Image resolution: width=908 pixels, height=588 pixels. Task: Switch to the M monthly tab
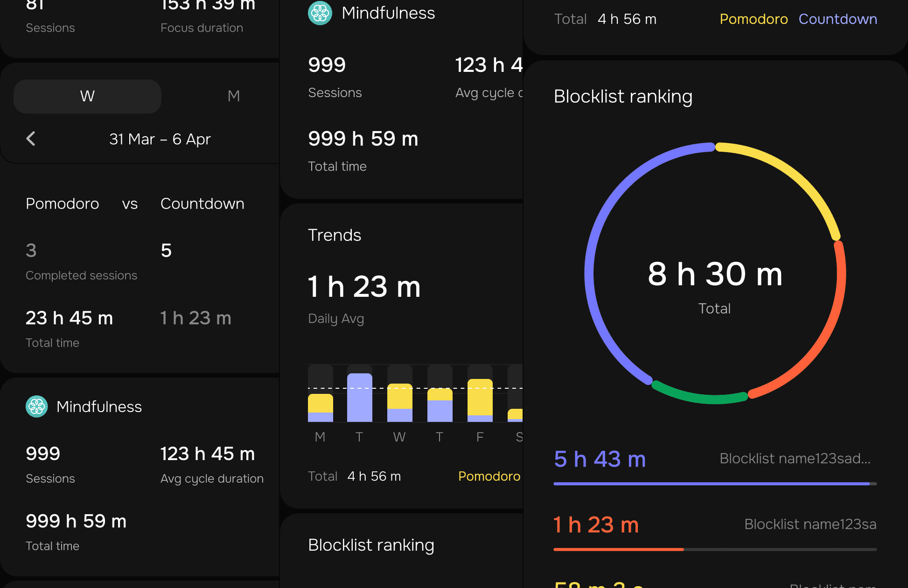point(233,96)
